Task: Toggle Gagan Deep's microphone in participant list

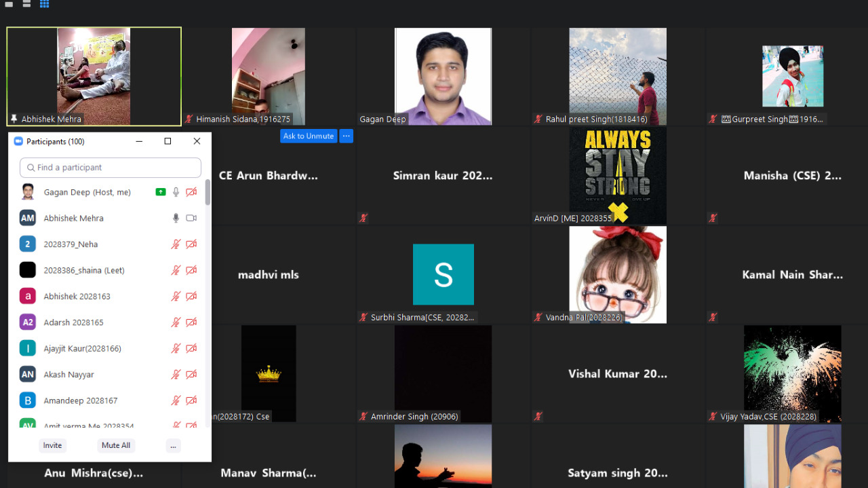Action: point(176,192)
